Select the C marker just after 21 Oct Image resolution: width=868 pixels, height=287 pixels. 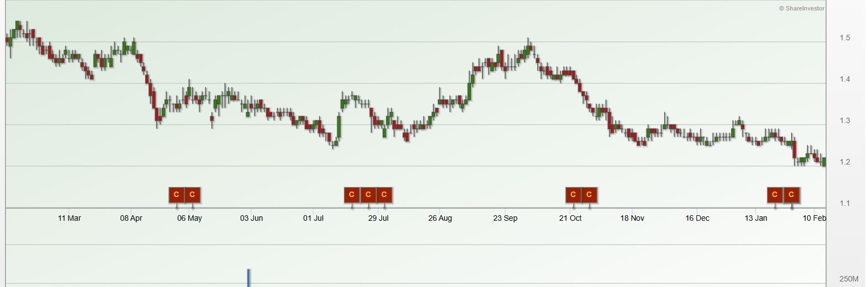point(589,194)
